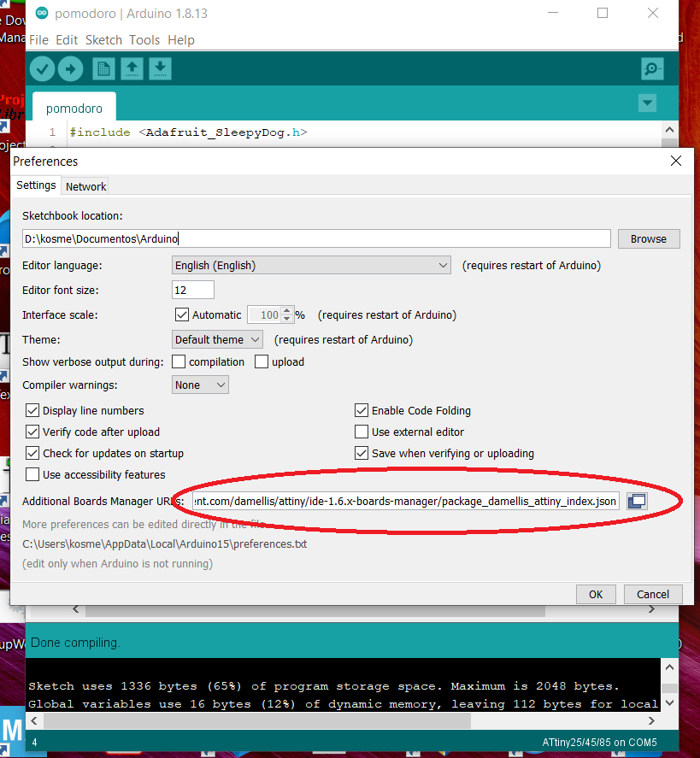Open the Theme dropdown
The width and height of the screenshot is (700, 758).
click(x=217, y=340)
